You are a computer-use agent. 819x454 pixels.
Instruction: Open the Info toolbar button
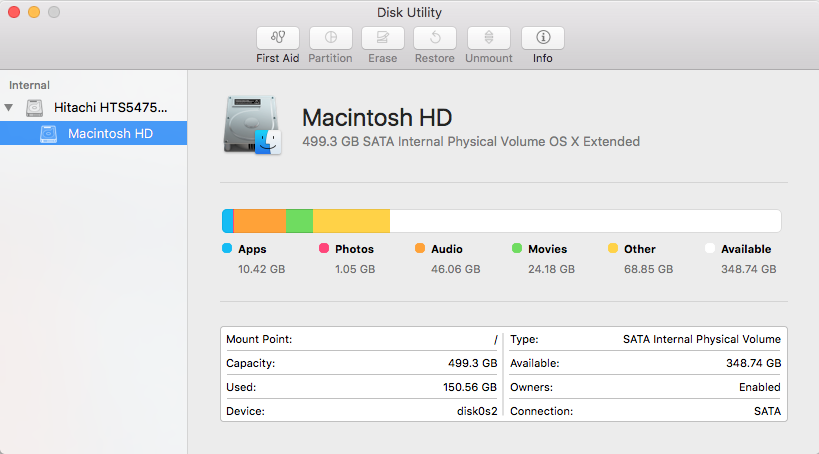(542, 38)
